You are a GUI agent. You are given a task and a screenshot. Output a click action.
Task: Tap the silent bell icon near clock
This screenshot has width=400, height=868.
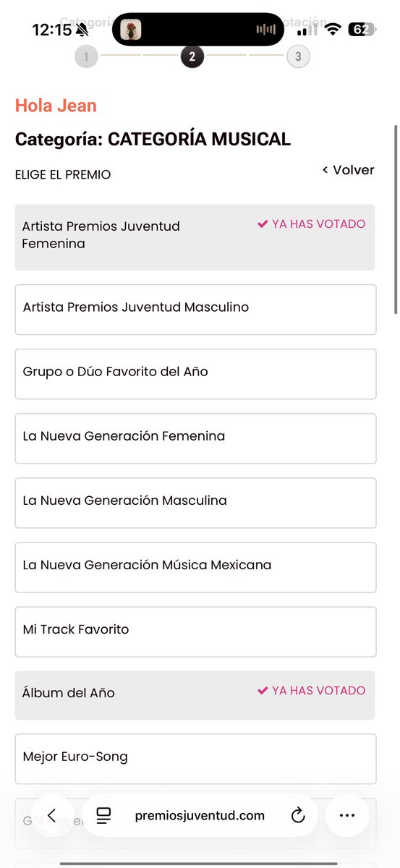click(82, 30)
